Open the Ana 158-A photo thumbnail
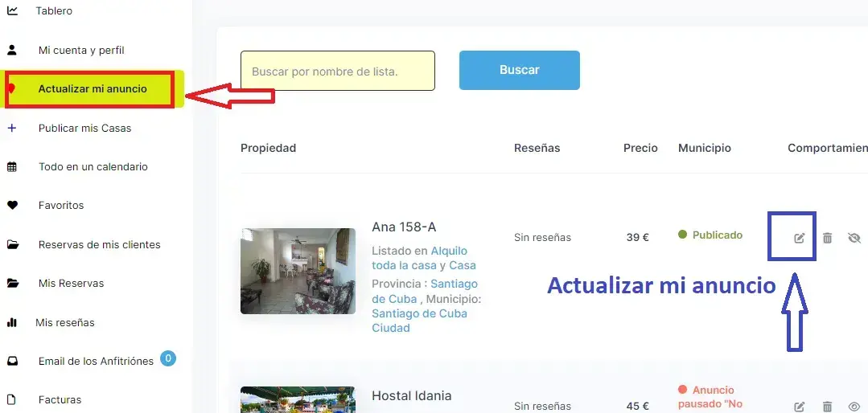 pyautogui.click(x=298, y=272)
